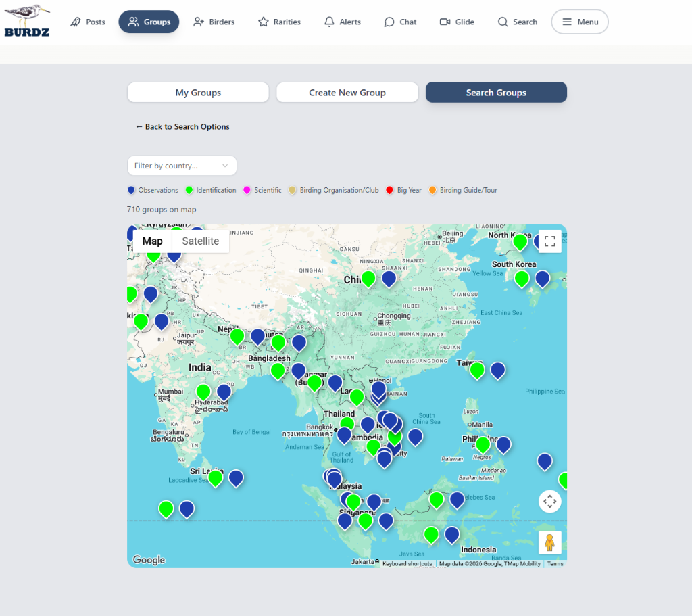
Task: Go back to Search Options
Action: click(x=182, y=126)
